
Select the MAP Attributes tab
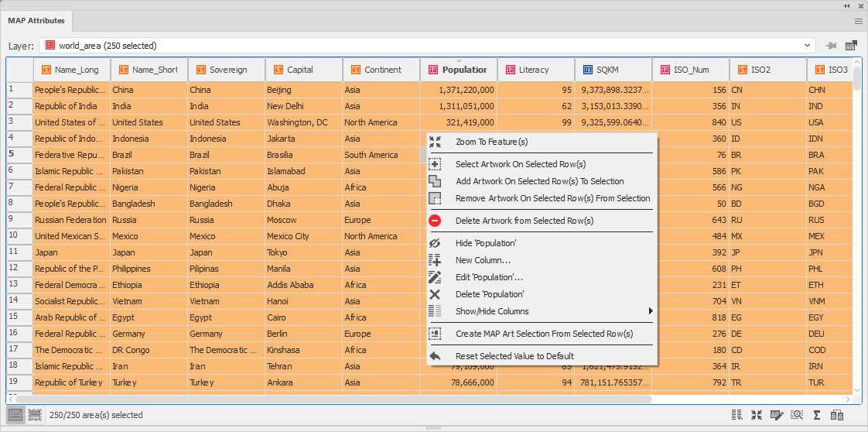36,20
